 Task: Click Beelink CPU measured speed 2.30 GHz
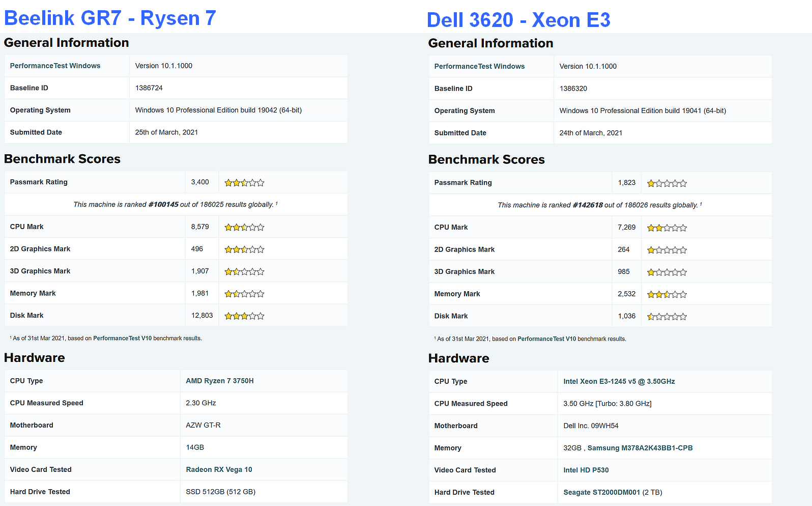tap(201, 403)
